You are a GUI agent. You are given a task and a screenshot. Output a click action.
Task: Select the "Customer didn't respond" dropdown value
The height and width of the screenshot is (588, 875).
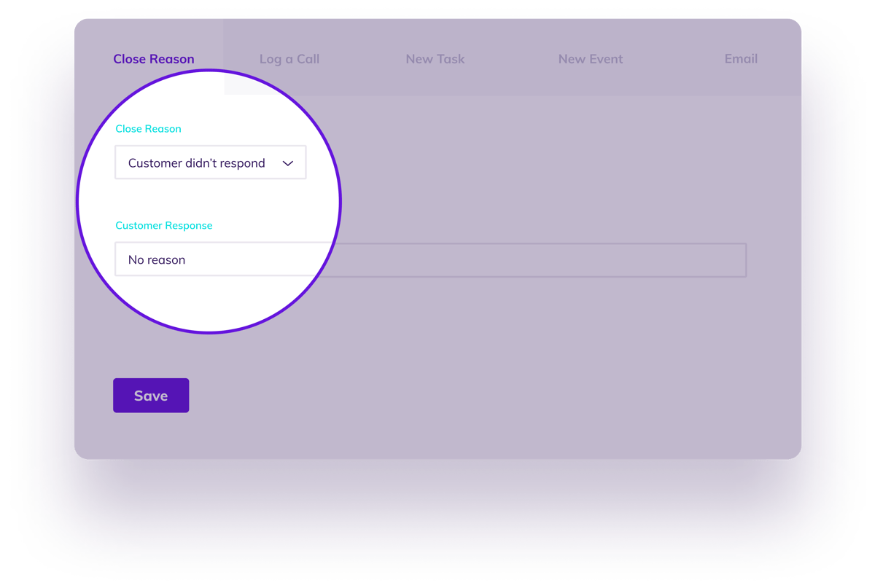tap(196, 163)
